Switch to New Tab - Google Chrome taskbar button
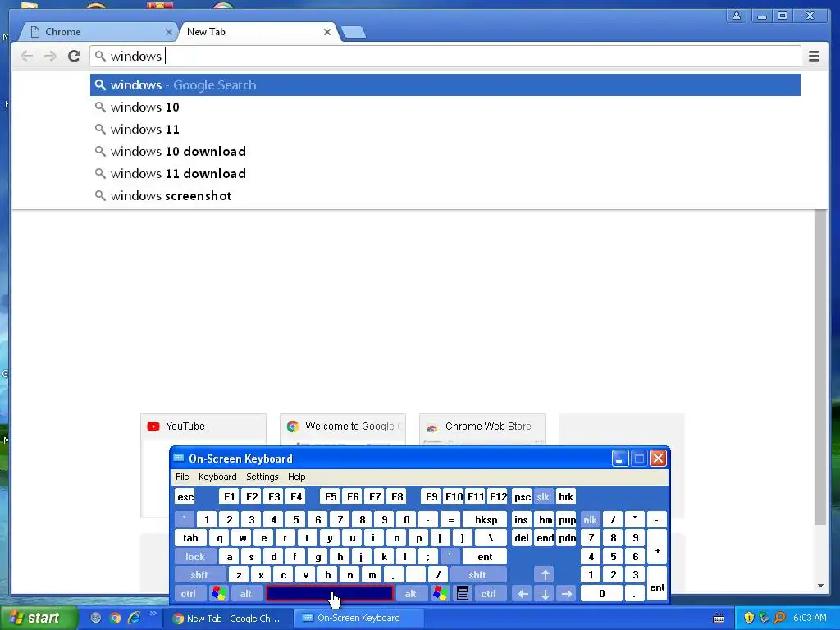Viewport: 840px width, 630px height. coord(228,619)
